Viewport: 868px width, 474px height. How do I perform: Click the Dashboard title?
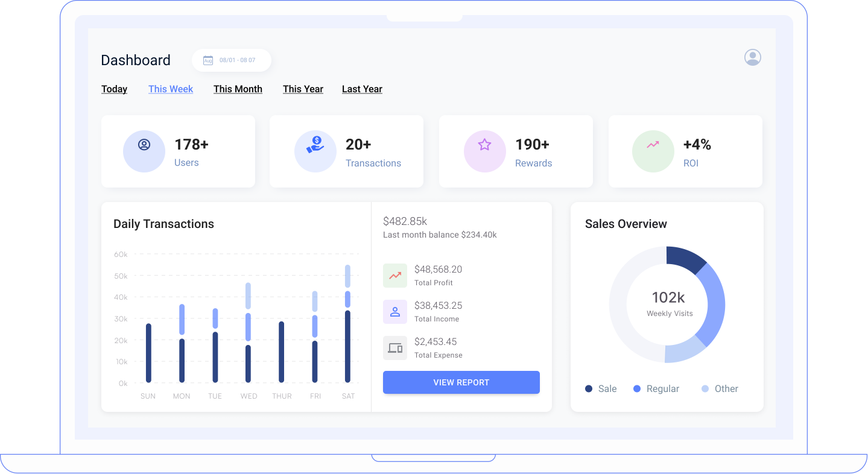click(x=136, y=60)
